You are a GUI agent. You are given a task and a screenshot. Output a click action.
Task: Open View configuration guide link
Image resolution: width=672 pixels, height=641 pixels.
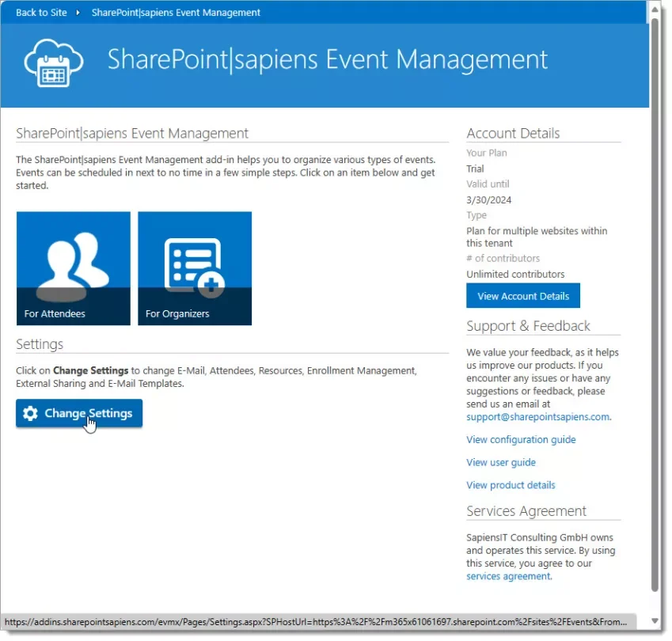(521, 439)
